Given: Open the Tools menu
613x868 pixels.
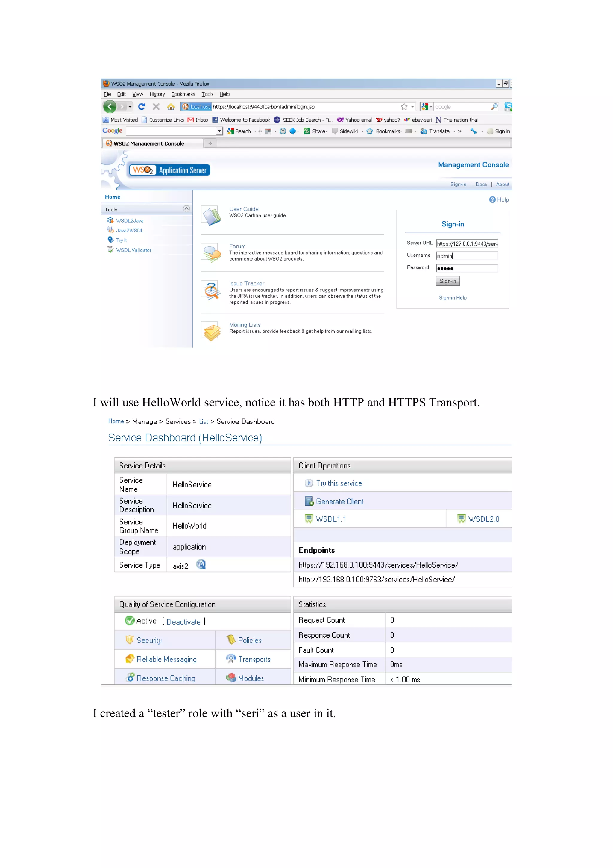Looking at the screenshot, I should (207, 94).
